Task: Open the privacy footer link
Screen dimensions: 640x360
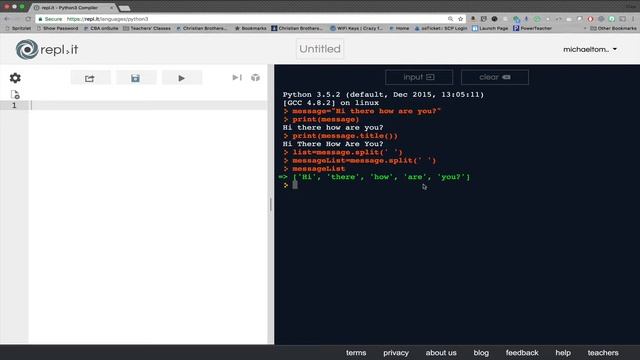Action: pos(396,353)
